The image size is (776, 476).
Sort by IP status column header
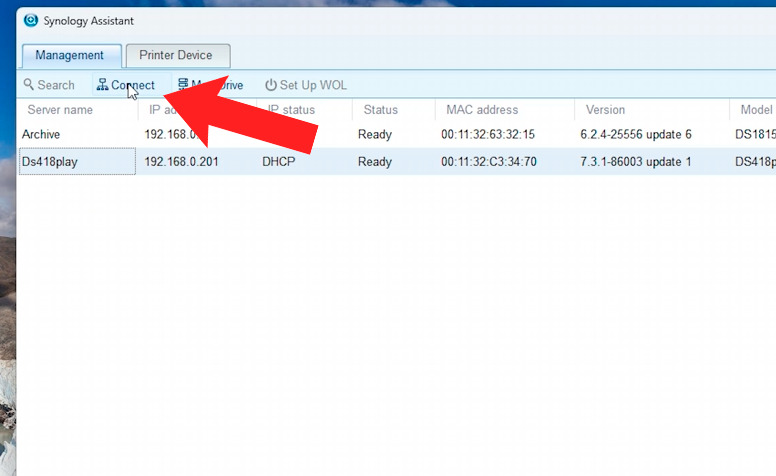click(291, 110)
